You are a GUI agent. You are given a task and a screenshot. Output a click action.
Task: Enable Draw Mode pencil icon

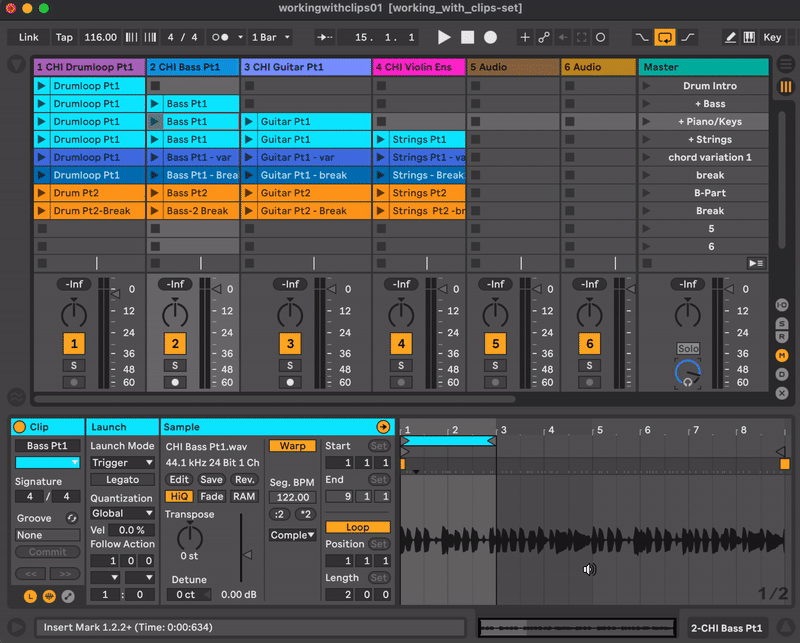(x=730, y=37)
